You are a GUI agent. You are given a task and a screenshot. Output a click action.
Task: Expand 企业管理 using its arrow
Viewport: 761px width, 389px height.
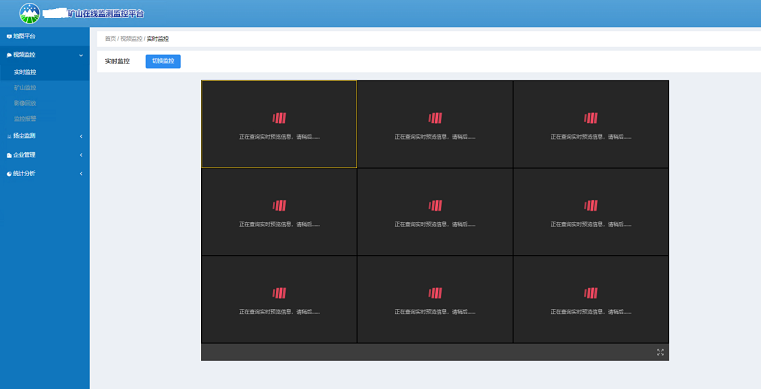coord(81,155)
